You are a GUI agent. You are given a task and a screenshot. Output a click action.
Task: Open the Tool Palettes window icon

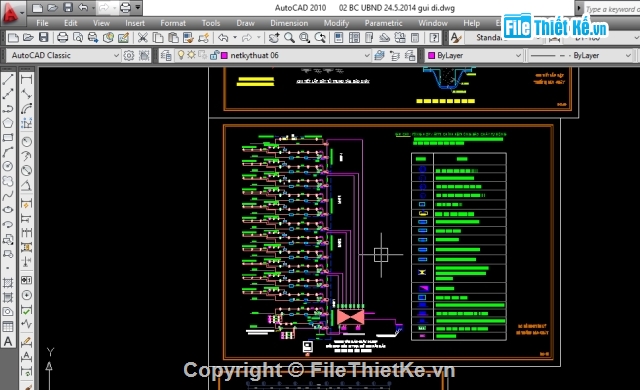coord(369,38)
